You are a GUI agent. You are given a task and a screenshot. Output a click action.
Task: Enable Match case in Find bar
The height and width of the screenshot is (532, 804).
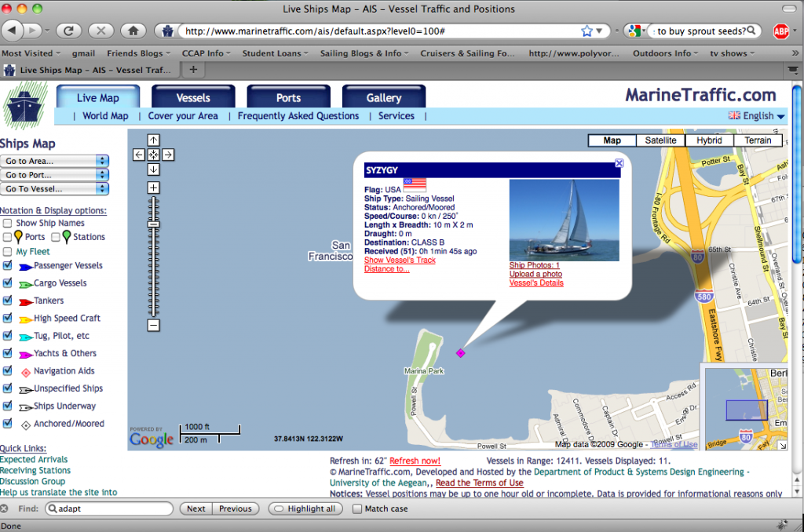click(357, 509)
